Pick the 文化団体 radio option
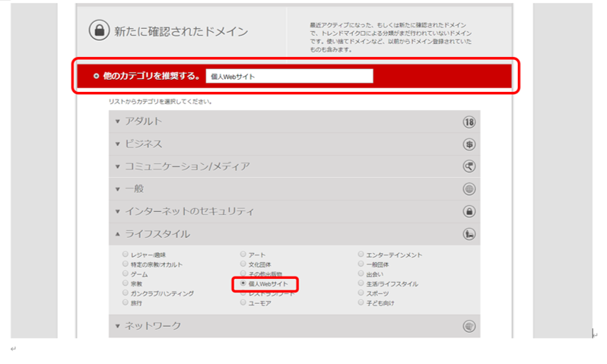 [243, 264]
